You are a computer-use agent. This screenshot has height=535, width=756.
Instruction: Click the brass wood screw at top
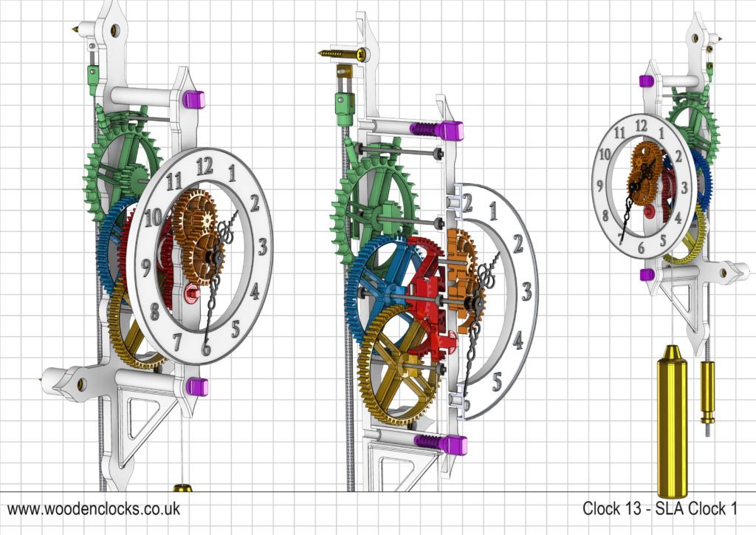click(x=343, y=53)
